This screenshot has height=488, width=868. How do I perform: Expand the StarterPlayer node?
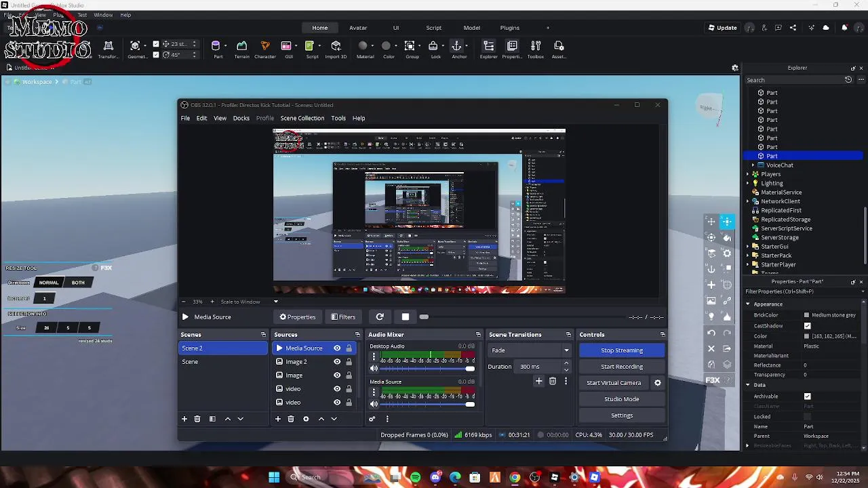click(x=748, y=265)
